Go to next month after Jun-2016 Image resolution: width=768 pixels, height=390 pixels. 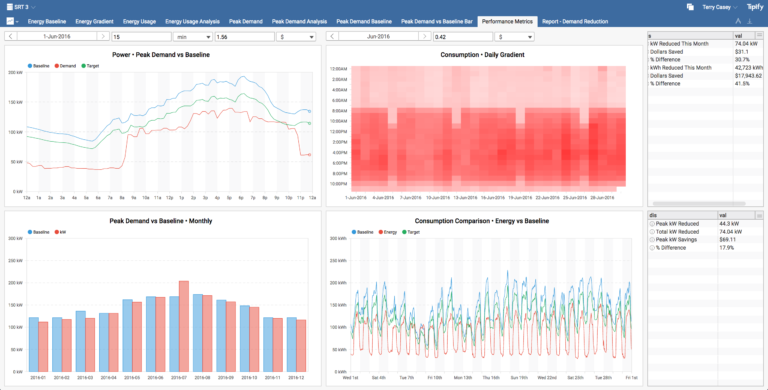pos(425,37)
